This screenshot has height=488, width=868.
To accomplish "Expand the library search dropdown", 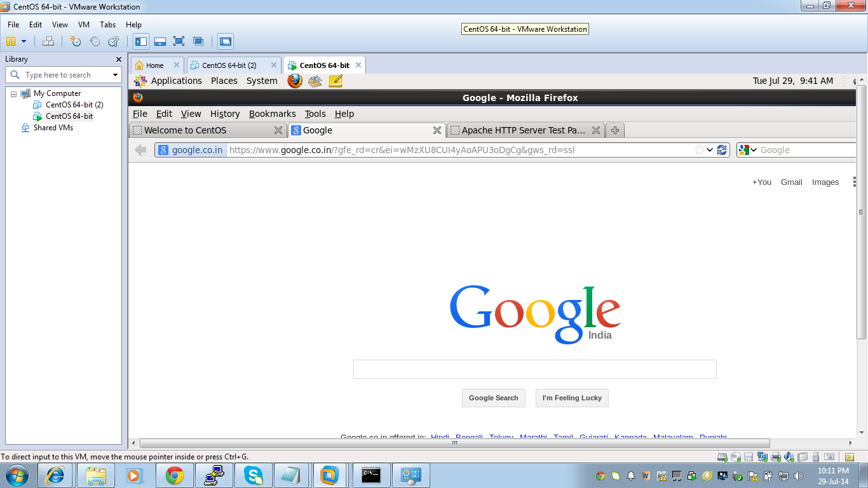I will [x=115, y=75].
